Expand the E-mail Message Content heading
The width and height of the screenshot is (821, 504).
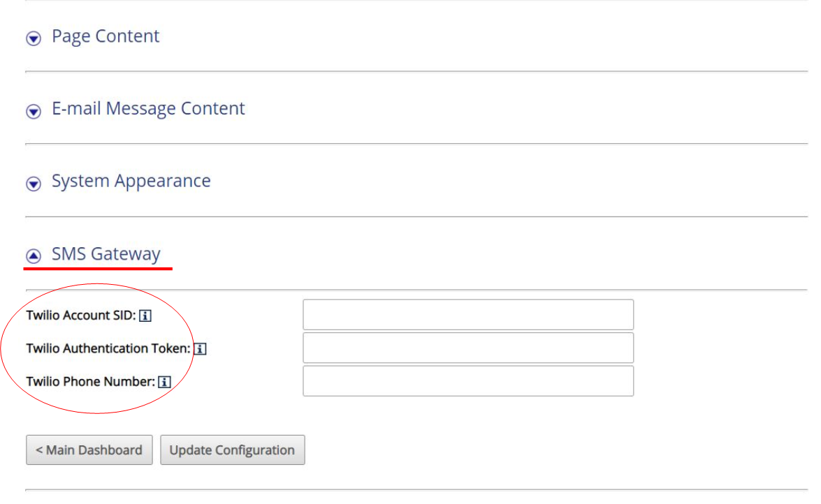148,108
